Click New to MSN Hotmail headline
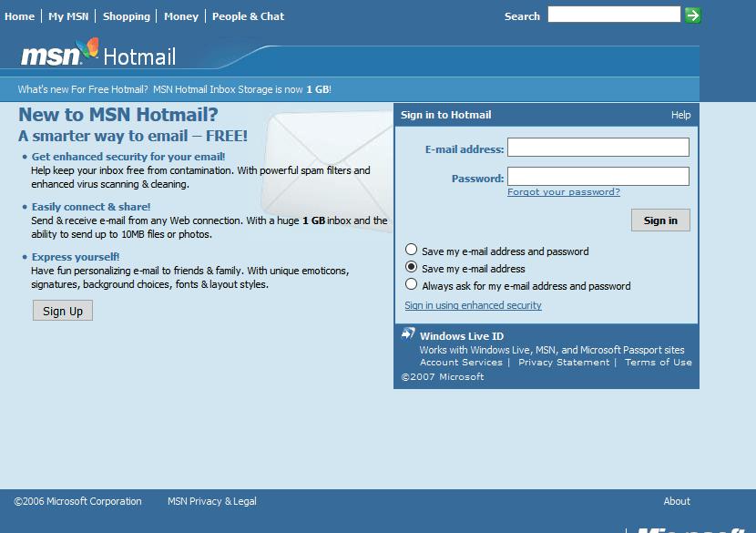This screenshot has width=756, height=533. point(118,115)
